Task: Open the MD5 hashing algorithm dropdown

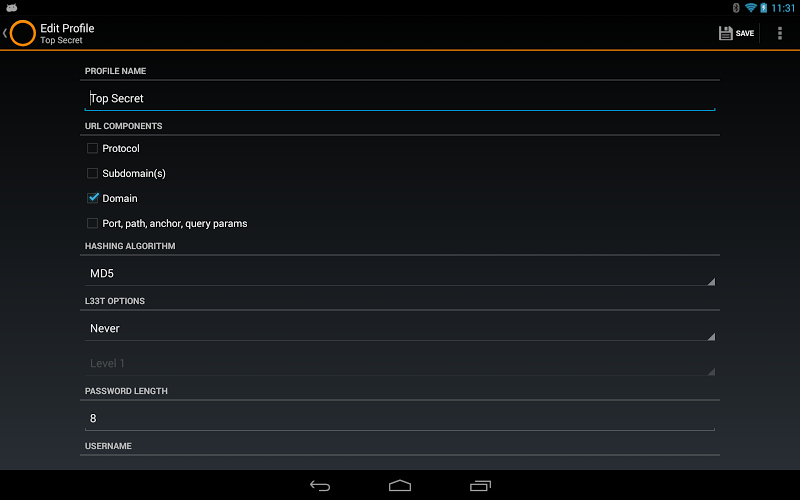Action: pos(400,273)
